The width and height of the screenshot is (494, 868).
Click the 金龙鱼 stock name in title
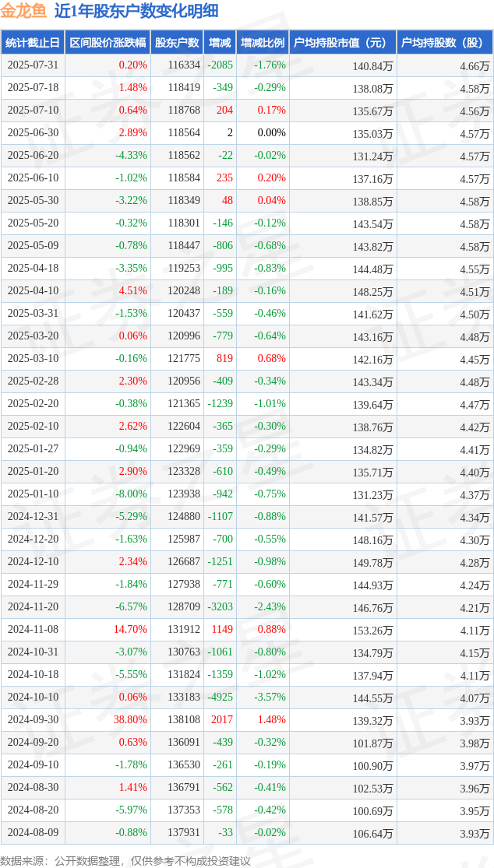(x=24, y=11)
